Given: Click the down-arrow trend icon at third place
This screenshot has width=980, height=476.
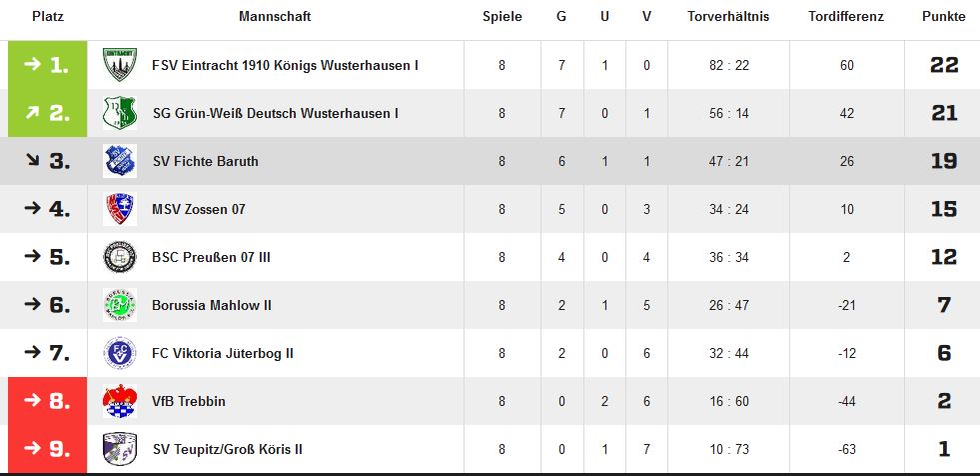Looking at the screenshot, I should coord(33,160).
